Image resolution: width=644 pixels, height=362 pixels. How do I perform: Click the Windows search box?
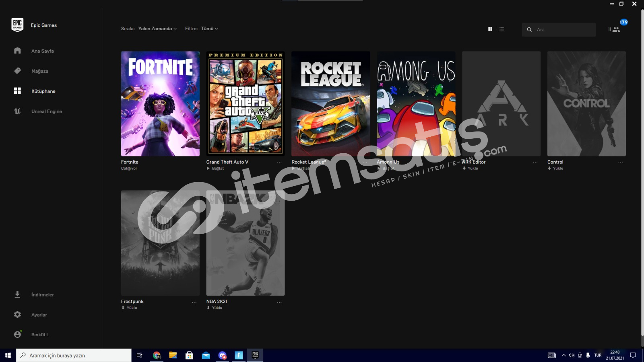tap(74, 355)
